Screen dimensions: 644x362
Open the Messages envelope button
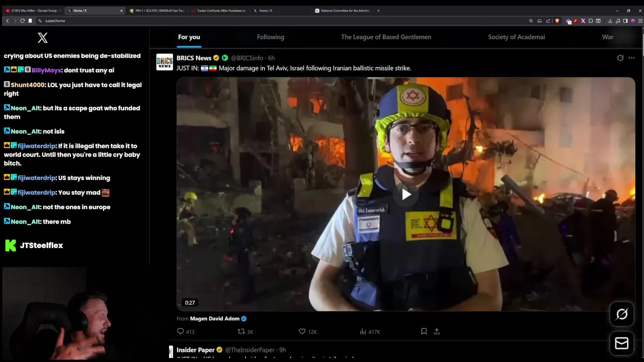[x=622, y=343]
